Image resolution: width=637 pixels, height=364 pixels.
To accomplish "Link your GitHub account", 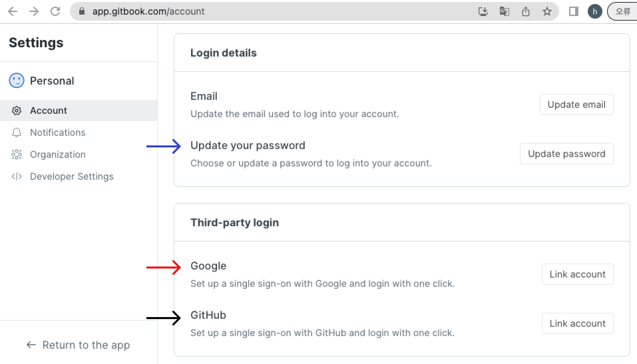I will pyautogui.click(x=577, y=323).
